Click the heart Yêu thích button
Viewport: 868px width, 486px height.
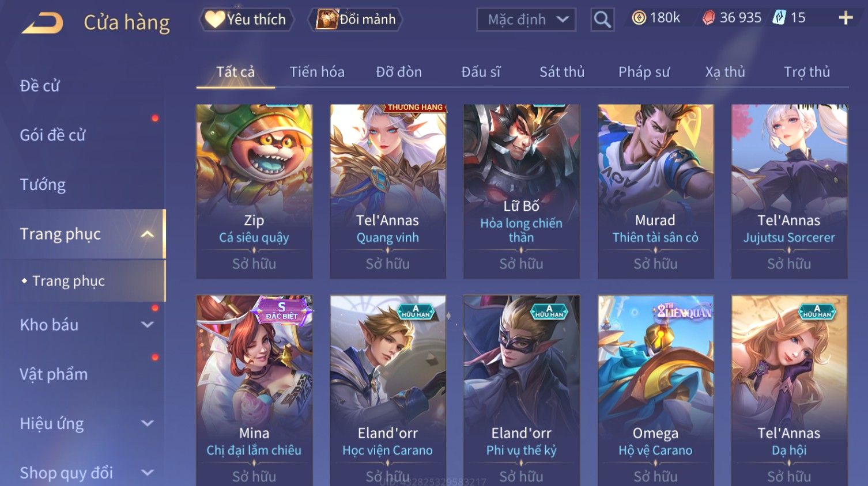click(247, 20)
